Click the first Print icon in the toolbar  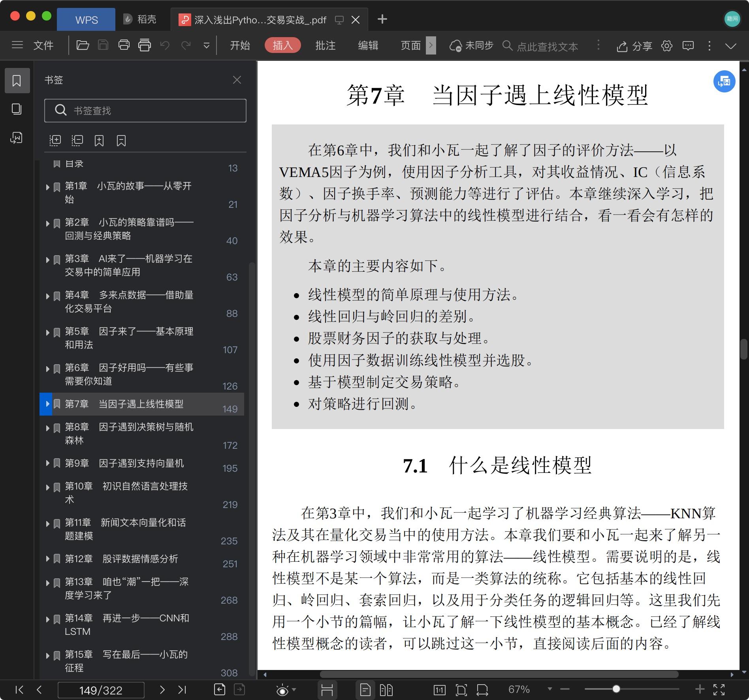pyautogui.click(x=124, y=45)
